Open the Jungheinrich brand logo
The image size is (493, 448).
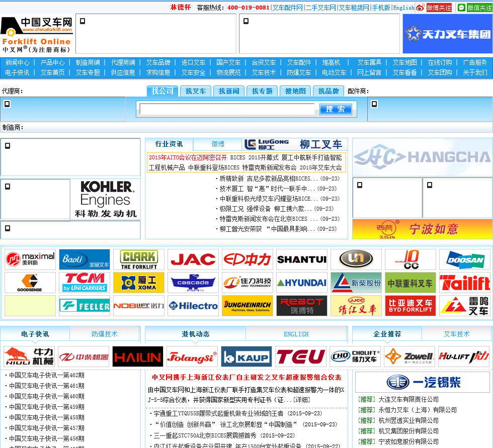tap(248, 305)
